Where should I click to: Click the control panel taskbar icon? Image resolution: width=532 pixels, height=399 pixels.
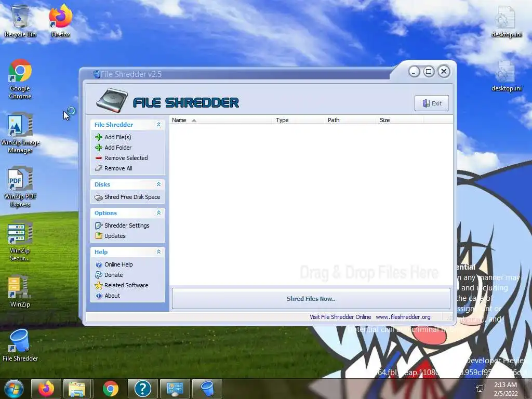click(175, 389)
